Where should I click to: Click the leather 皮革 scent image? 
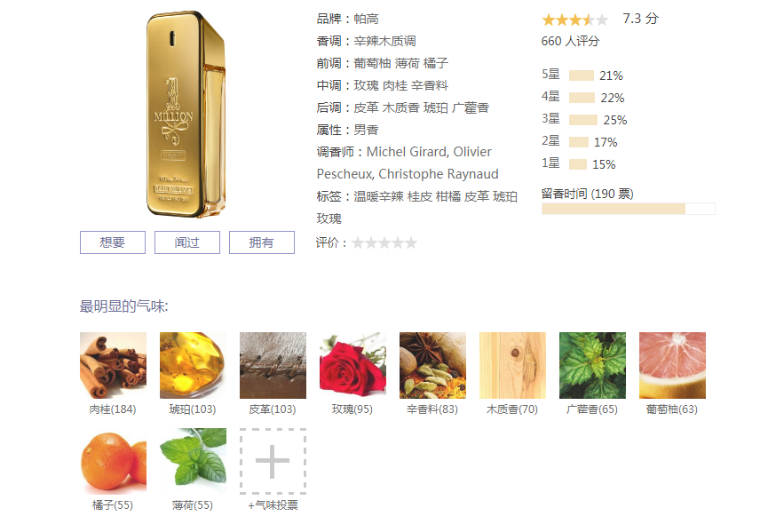point(273,365)
